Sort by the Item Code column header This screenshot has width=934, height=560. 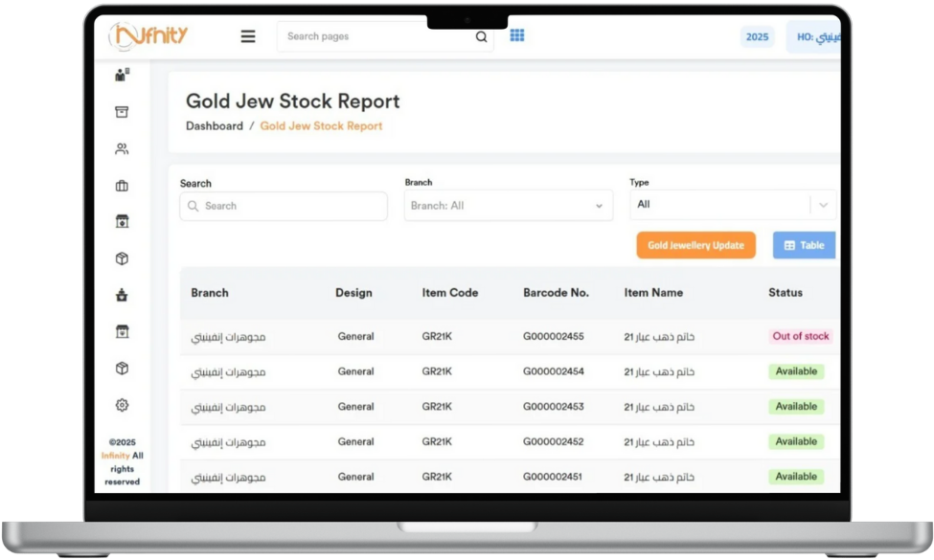(449, 293)
